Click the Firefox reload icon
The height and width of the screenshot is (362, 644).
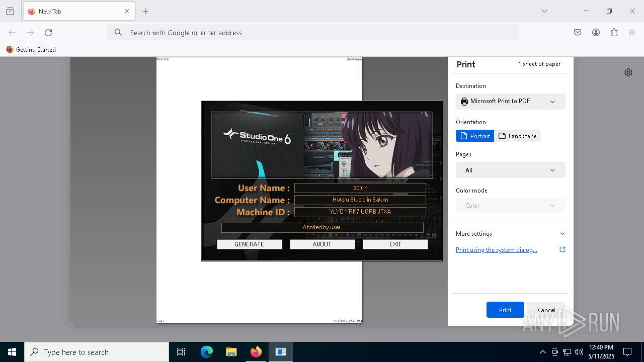(x=48, y=33)
